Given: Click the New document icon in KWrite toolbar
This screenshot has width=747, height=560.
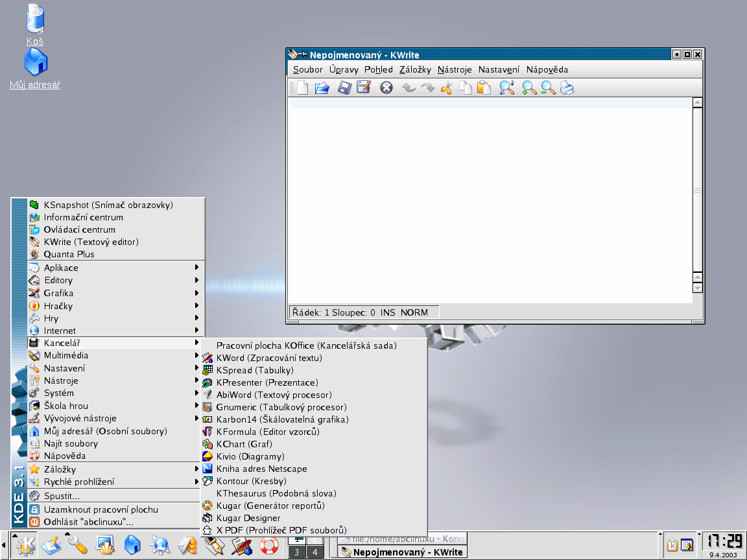Looking at the screenshot, I should [303, 87].
